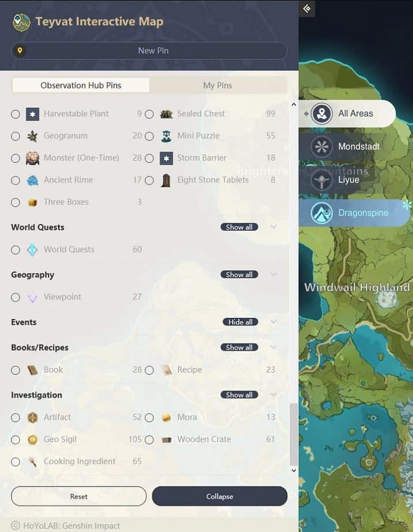Click the Wooden Crate icon

166,440
